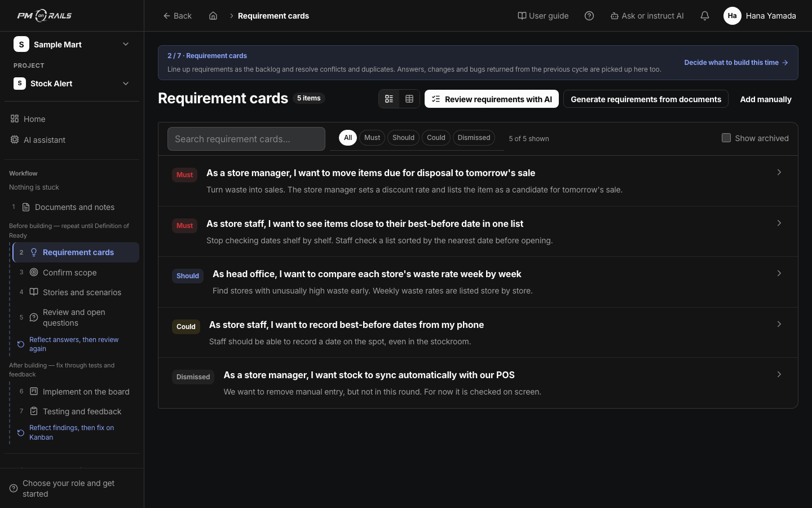Screen dimensions: 812x508
Task: Filter cards by Must priority
Action: [x=372, y=138]
